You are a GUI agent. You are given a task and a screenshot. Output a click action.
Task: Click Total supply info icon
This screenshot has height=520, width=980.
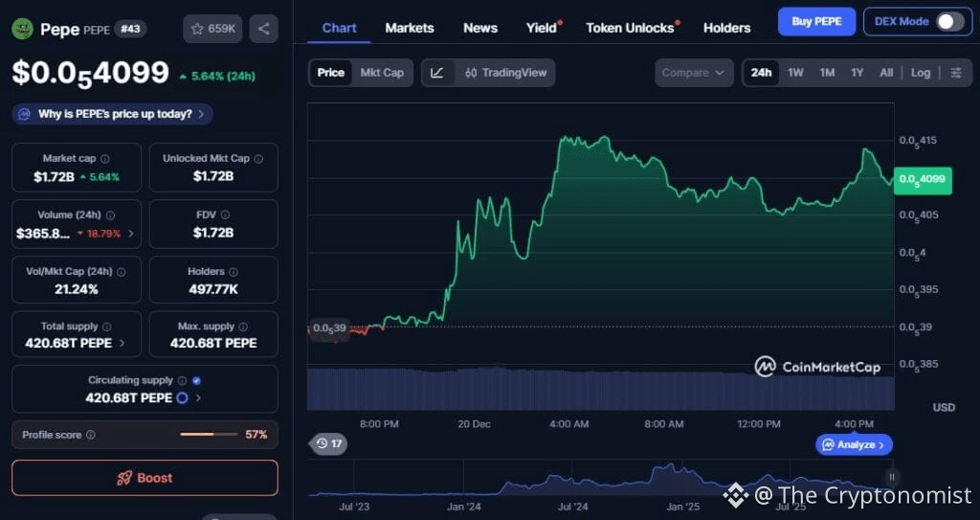[107, 327]
